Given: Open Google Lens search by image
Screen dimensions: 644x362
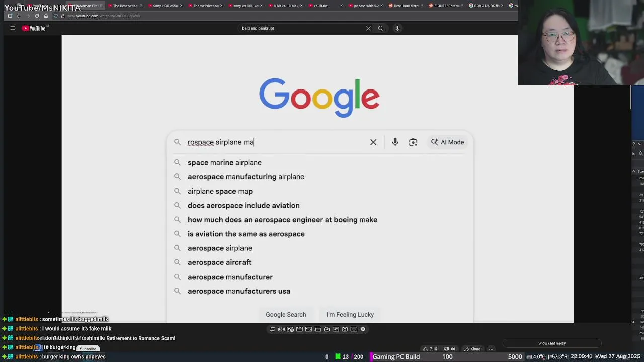Looking at the screenshot, I should 413,142.
